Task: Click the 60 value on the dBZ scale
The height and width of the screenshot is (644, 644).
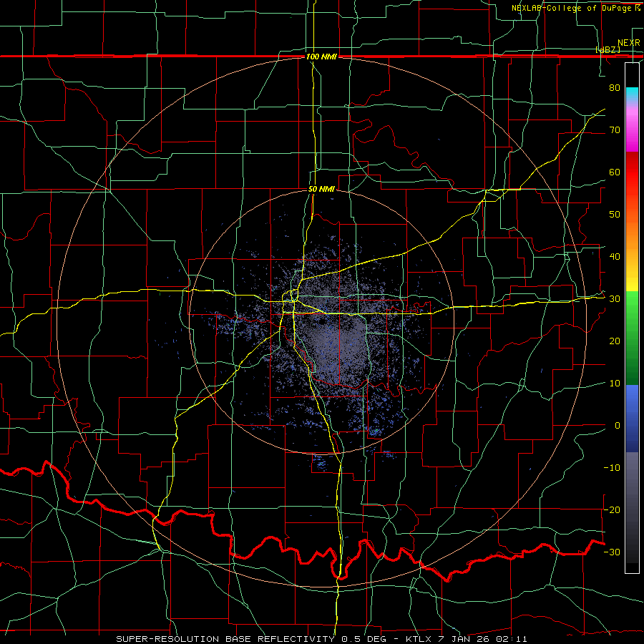Action: coord(615,172)
